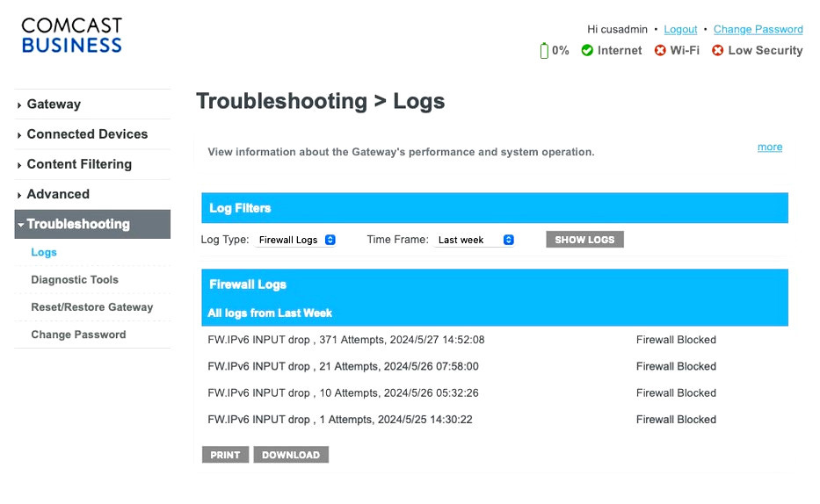This screenshot has width=820, height=504.
Task: Open Reset/Restore Gateway page
Action: [x=92, y=307]
